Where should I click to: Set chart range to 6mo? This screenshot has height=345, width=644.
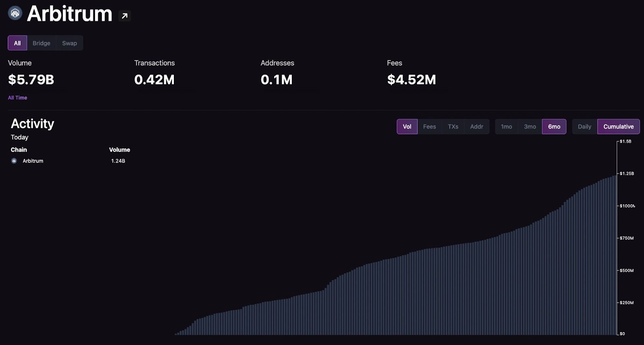(554, 127)
